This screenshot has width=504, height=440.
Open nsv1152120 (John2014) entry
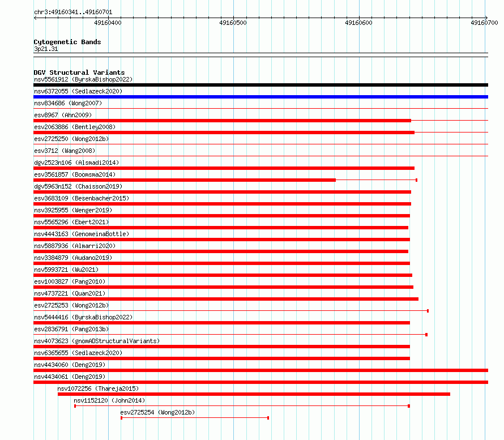coord(109,400)
